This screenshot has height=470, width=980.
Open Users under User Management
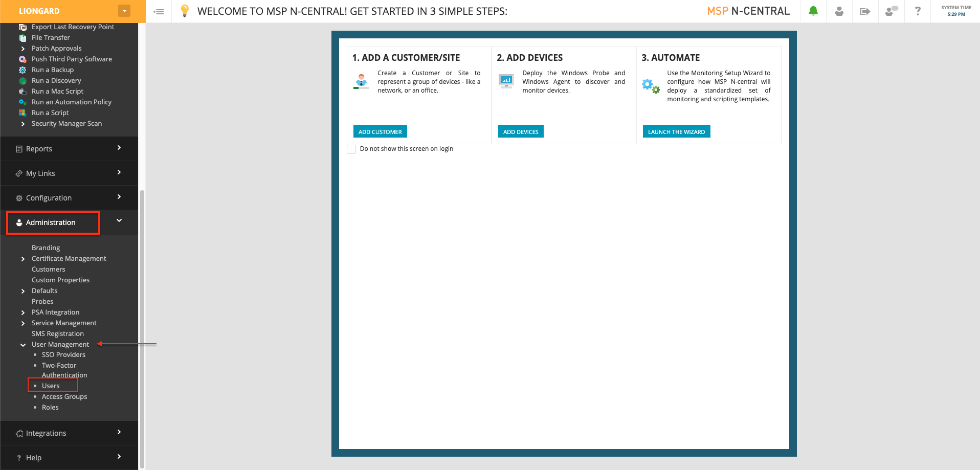point(51,386)
